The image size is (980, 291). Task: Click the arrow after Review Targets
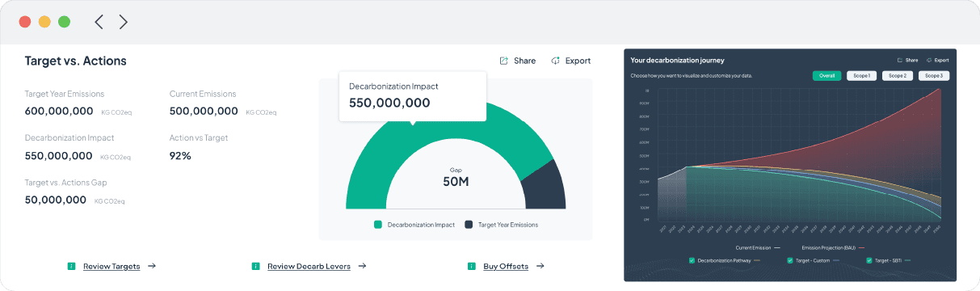pos(152,266)
